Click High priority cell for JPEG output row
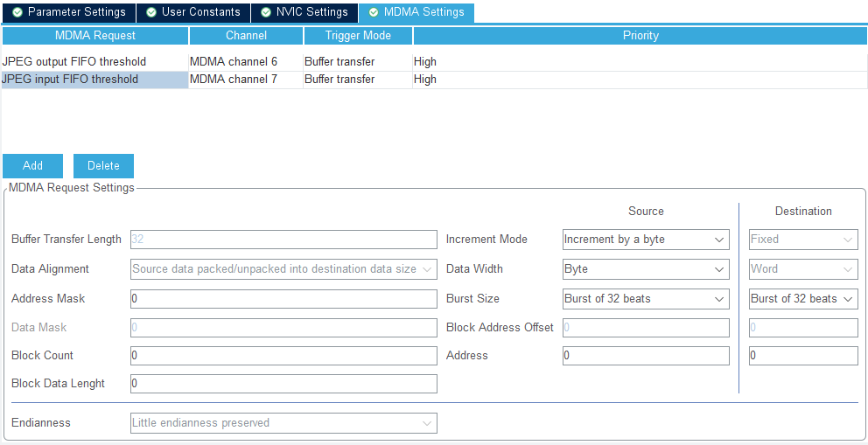Image resolution: width=868 pixels, height=445 pixels. pyautogui.click(x=640, y=62)
